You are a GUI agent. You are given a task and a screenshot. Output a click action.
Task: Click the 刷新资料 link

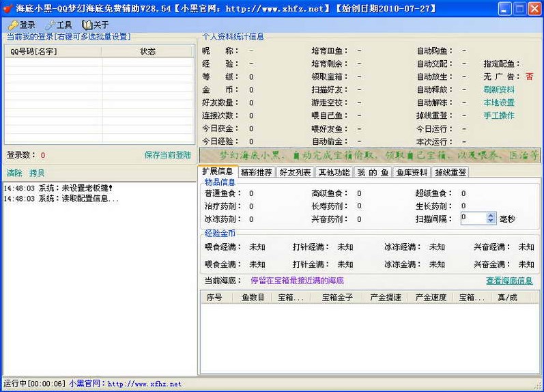(x=499, y=89)
